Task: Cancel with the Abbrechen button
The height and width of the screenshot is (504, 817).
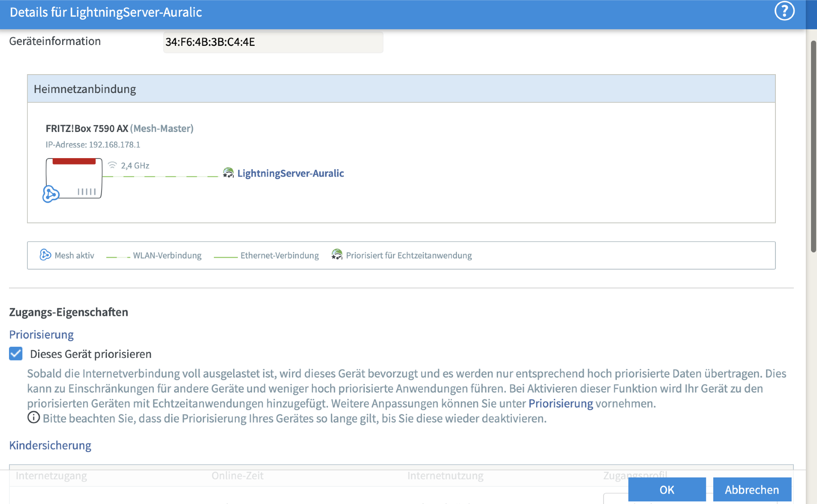Action: point(752,489)
